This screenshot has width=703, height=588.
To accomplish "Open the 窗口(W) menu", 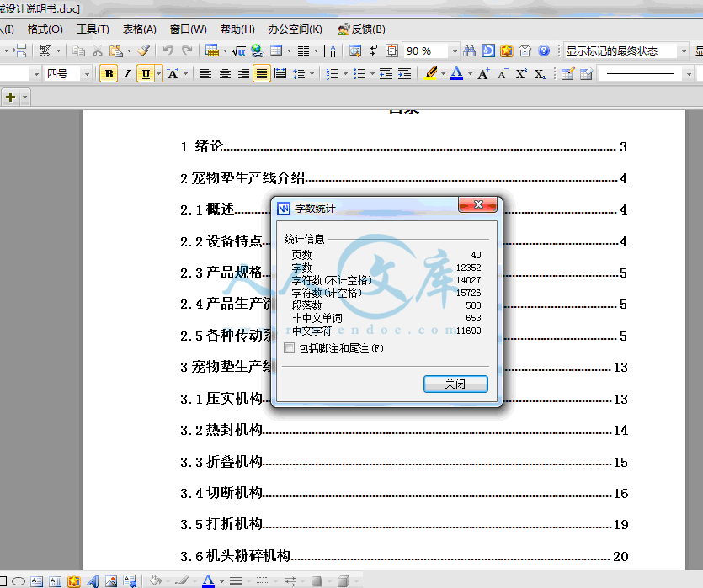I will (189, 29).
